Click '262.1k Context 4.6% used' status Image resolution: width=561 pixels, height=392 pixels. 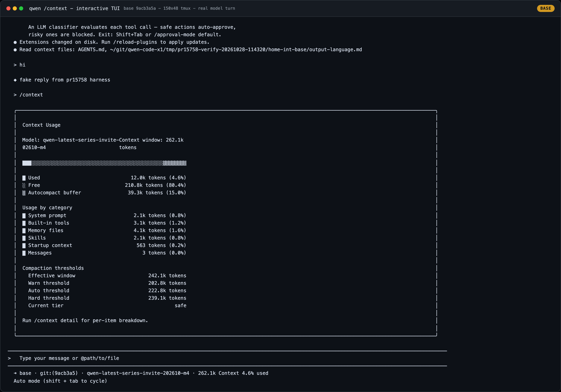pyautogui.click(x=233, y=373)
